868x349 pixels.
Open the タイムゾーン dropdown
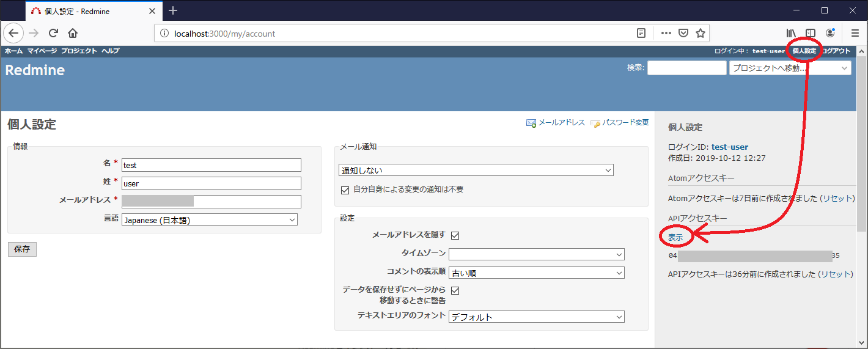tap(537, 254)
